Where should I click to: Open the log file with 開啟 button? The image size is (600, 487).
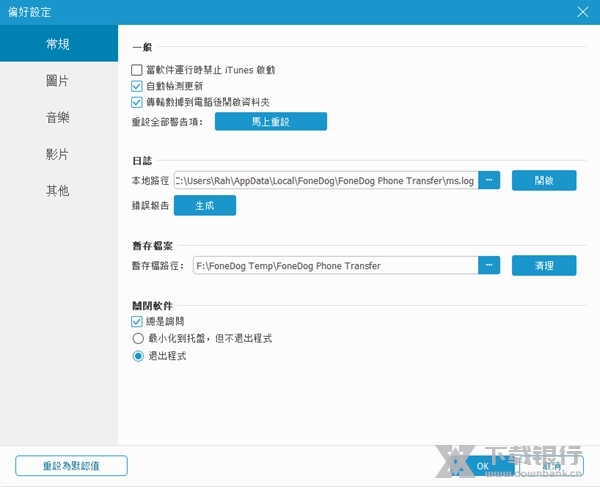[544, 180]
